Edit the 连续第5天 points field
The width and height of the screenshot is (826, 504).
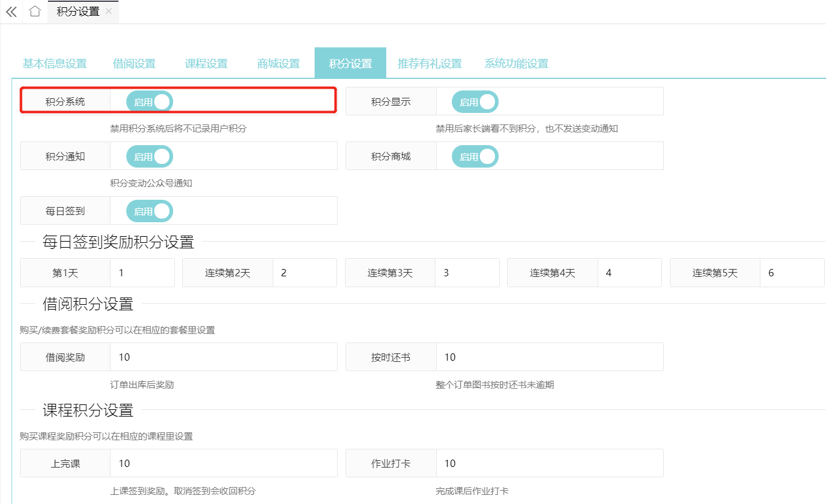point(793,273)
